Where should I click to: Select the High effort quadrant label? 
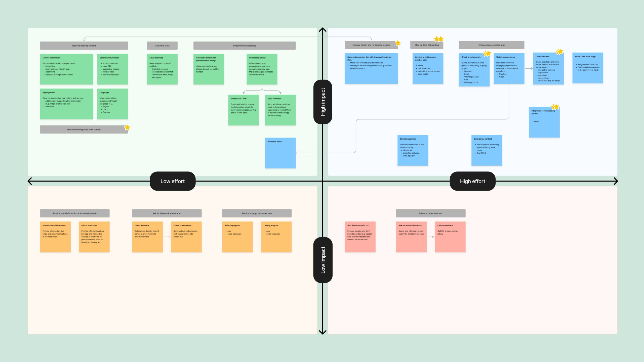pyautogui.click(x=472, y=181)
